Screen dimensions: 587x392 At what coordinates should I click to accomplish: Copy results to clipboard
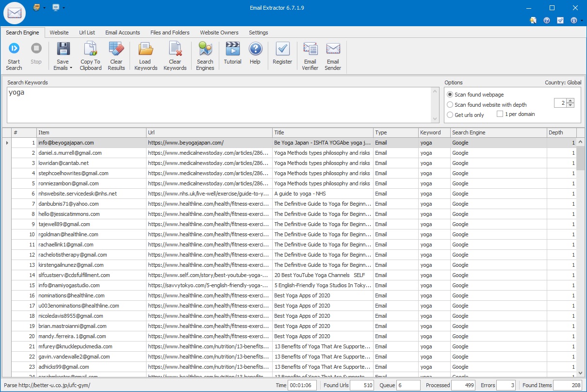[x=90, y=53]
